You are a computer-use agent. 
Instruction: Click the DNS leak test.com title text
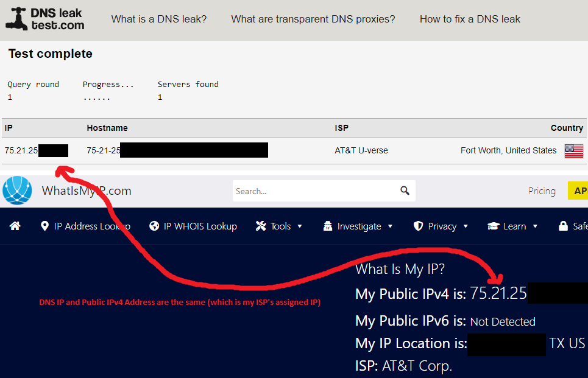click(58, 19)
